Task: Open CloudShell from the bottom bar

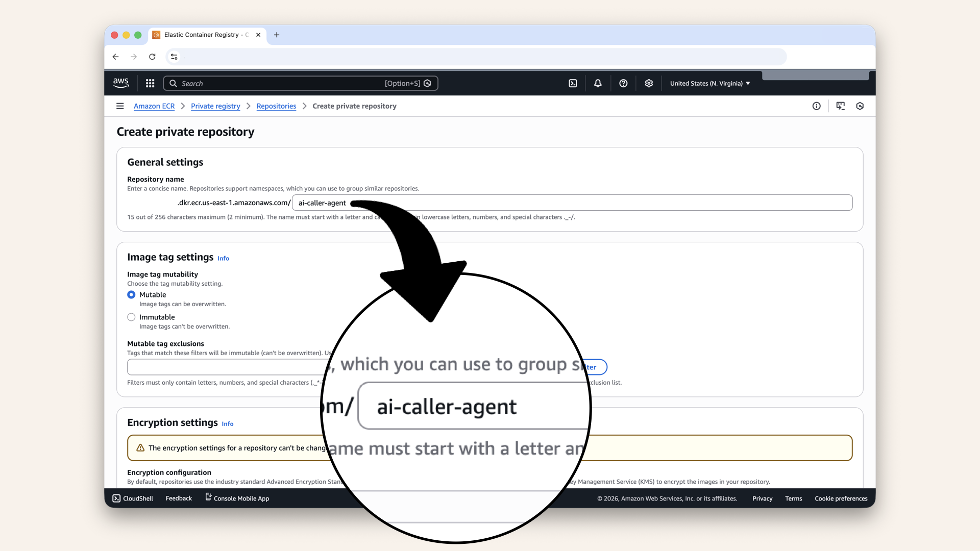Action: (132, 498)
